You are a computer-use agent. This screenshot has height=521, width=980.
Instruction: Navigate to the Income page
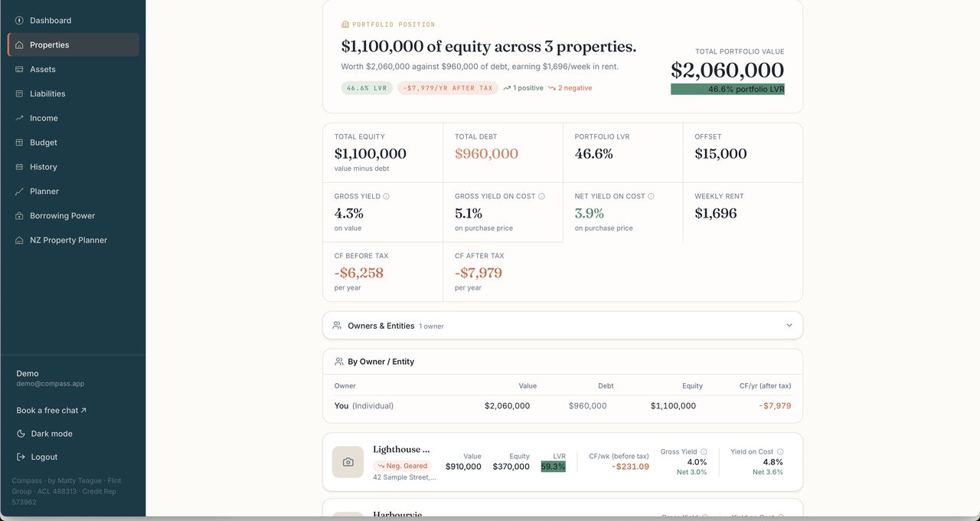(x=73, y=118)
